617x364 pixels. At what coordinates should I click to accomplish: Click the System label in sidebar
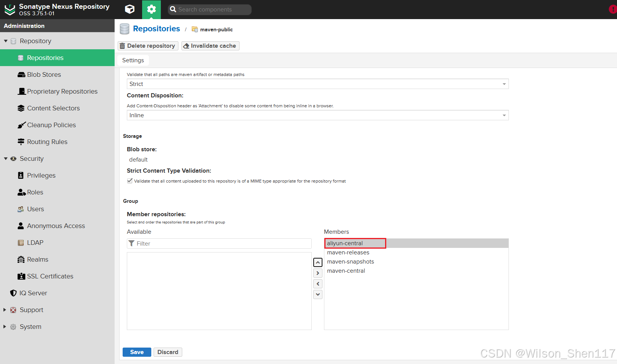[x=31, y=327]
